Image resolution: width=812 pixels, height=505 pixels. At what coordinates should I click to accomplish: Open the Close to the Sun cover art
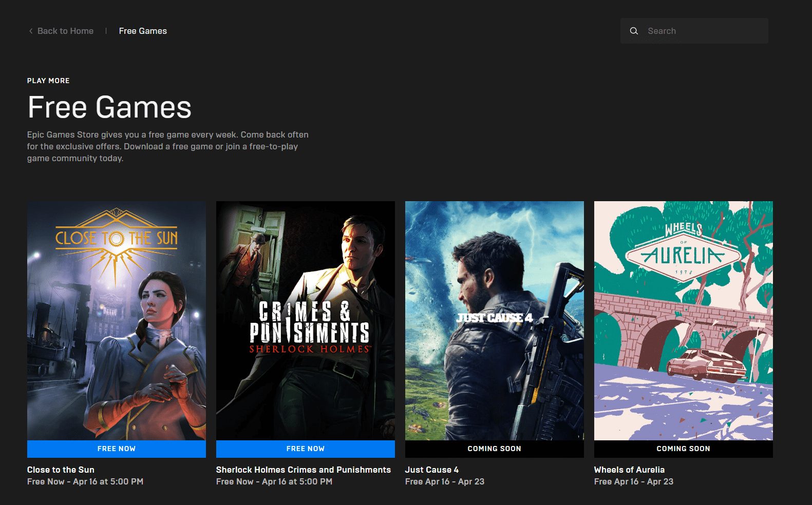coord(117,321)
